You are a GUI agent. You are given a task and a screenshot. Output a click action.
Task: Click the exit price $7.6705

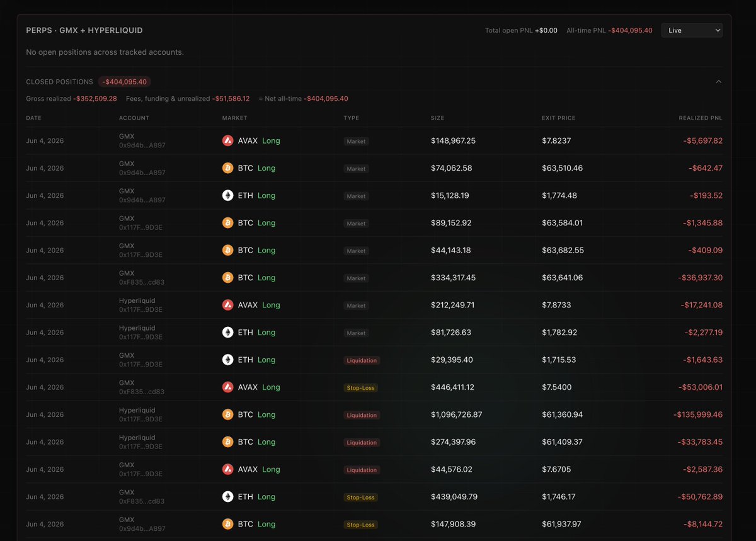(x=556, y=470)
